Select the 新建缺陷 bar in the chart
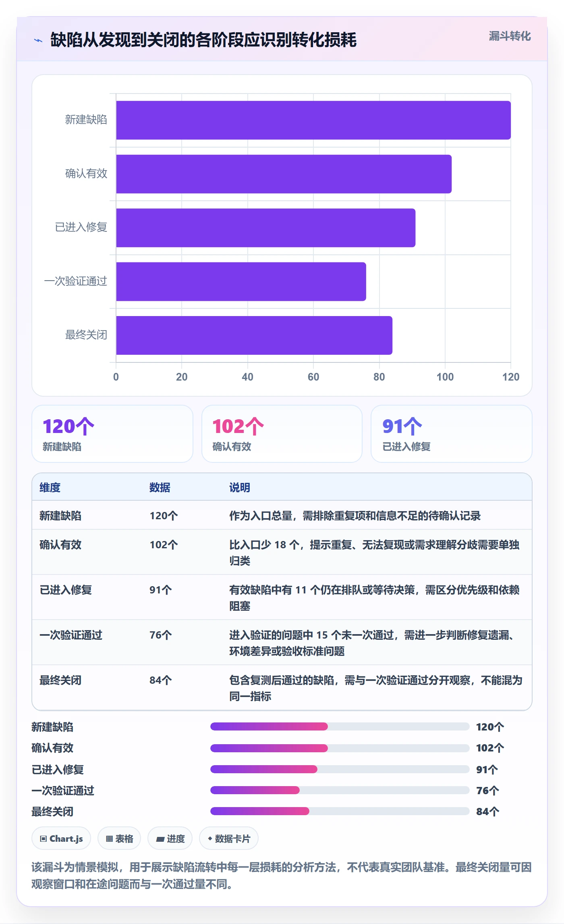This screenshot has width=564, height=924. click(313, 120)
